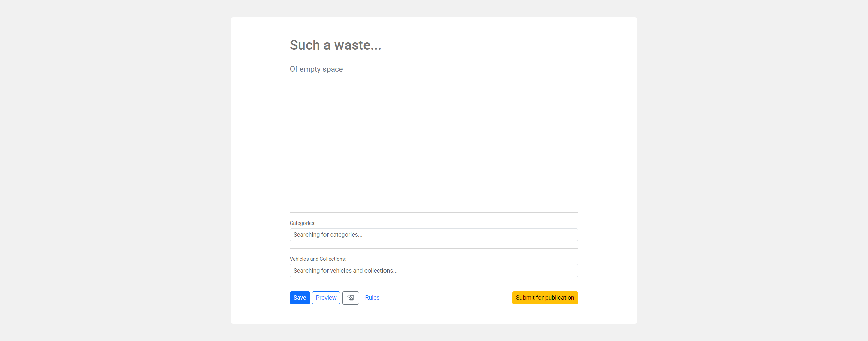Click the word 'Such' in the title
The image size is (868, 341).
tap(304, 45)
